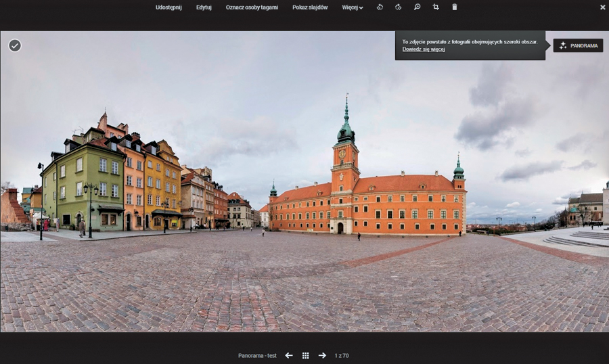Choose Oznacz osoby tagami
The image size is (609, 364).
pyautogui.click(x=252, y=7)
